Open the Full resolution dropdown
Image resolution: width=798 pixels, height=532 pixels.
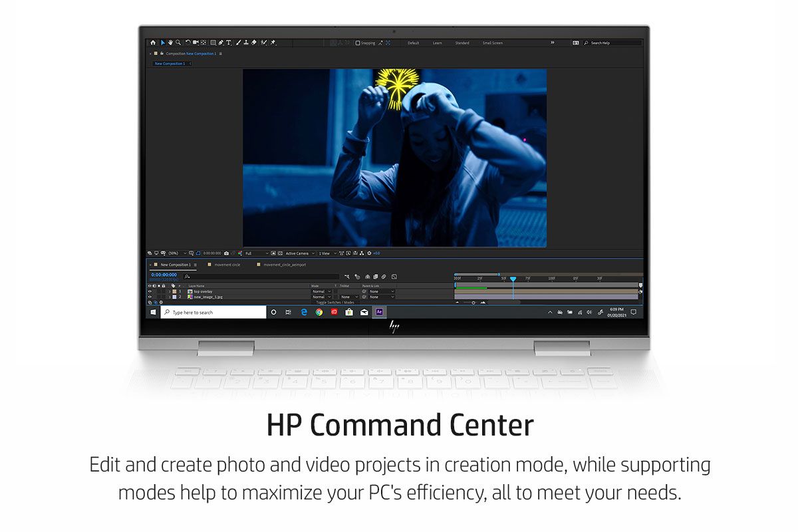coord(257,253)
